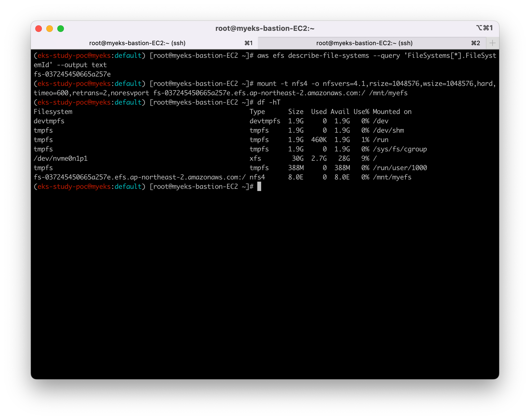Screen dimensions: 530x420
Task: Click the ⌘2 shortcut label on second tab
Action: pos(475,43)
